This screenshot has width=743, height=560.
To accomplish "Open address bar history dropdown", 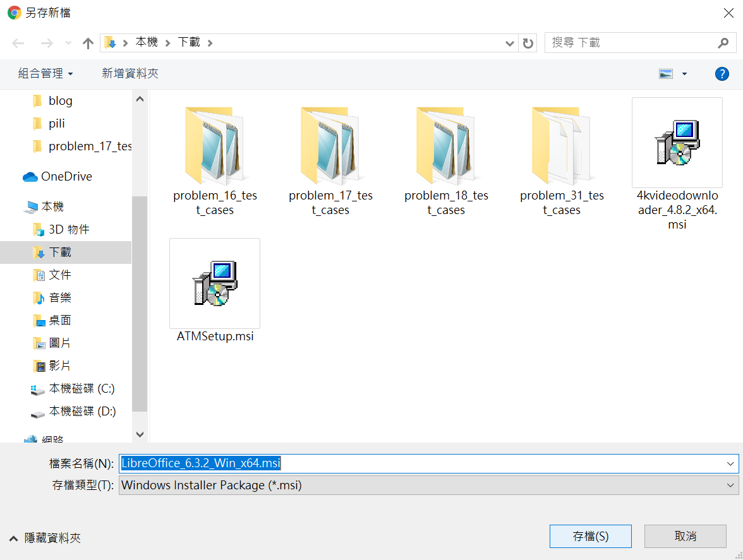I will (509, 44).
